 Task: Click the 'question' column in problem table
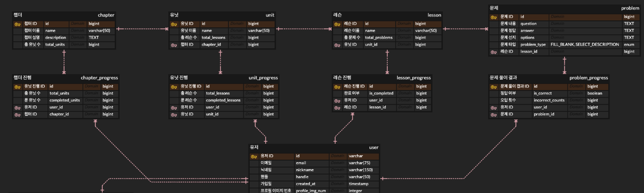coord(528,24)
